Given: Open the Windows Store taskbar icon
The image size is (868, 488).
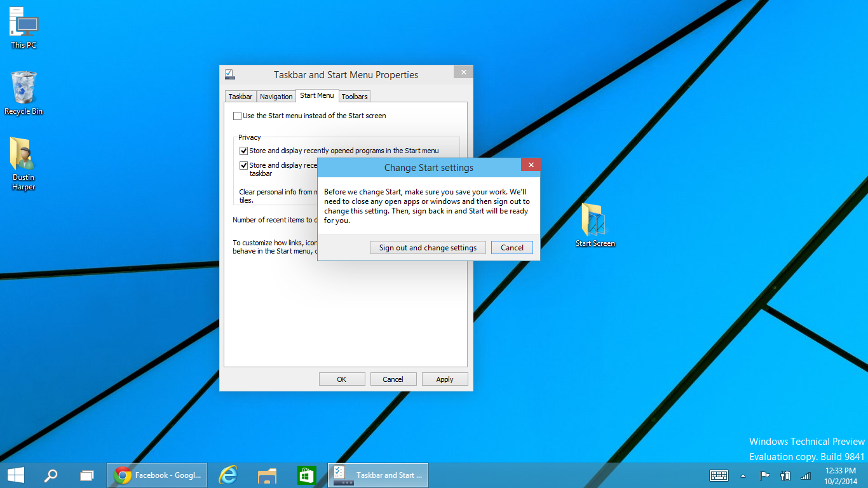Looking at the screenshot, I should click(306, 475).
